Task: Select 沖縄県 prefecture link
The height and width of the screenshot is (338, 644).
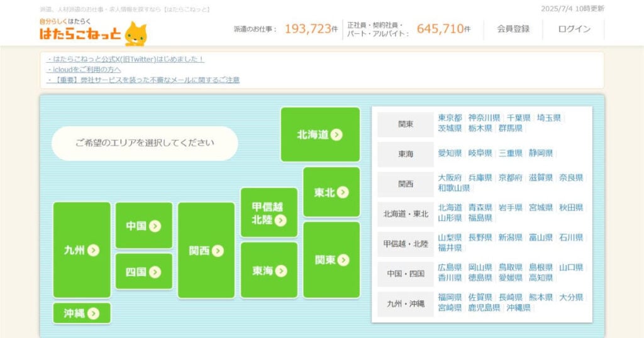Action: pos(518,308)
